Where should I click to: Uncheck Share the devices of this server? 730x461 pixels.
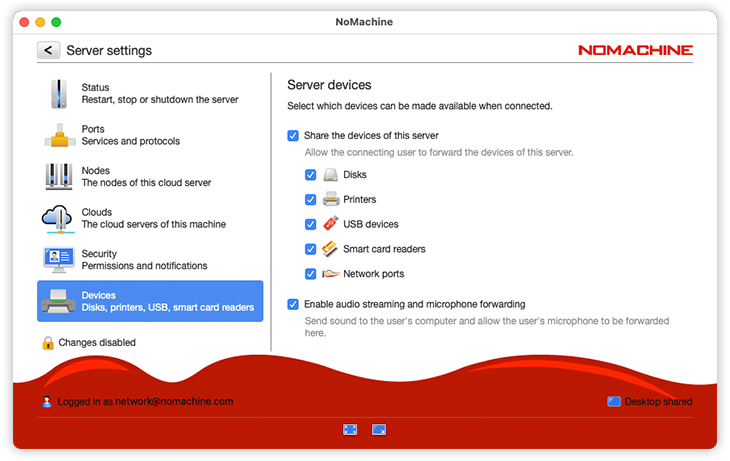point(293,136)
